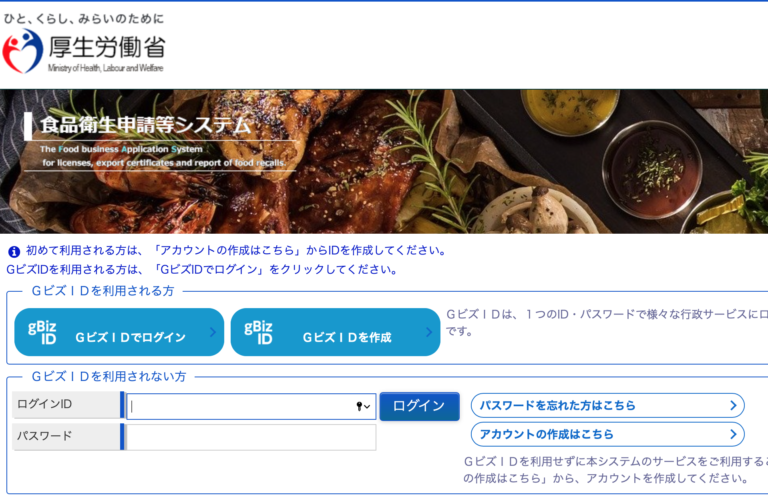Click 'The Food business Application System' subtitle

click(x=121, y=149)
